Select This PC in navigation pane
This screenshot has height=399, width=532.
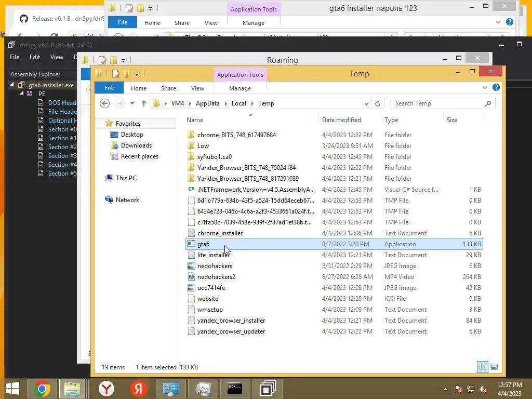click(x=126, y=178)
